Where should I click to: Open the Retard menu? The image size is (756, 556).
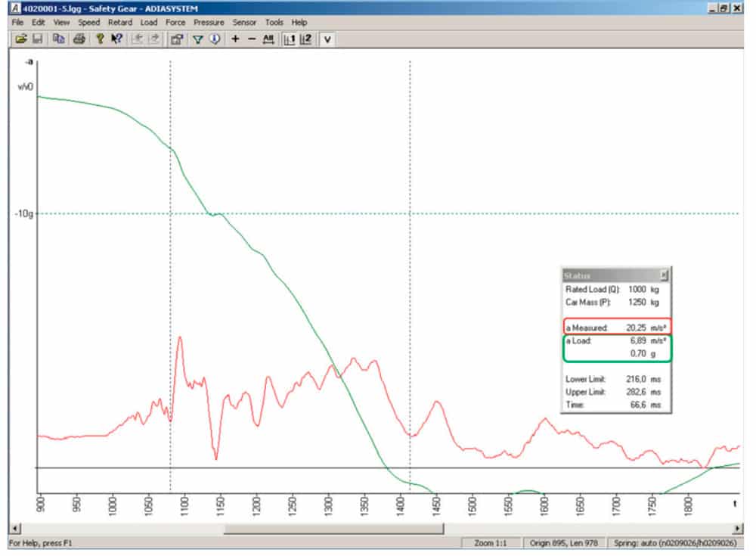click(120, 22)
